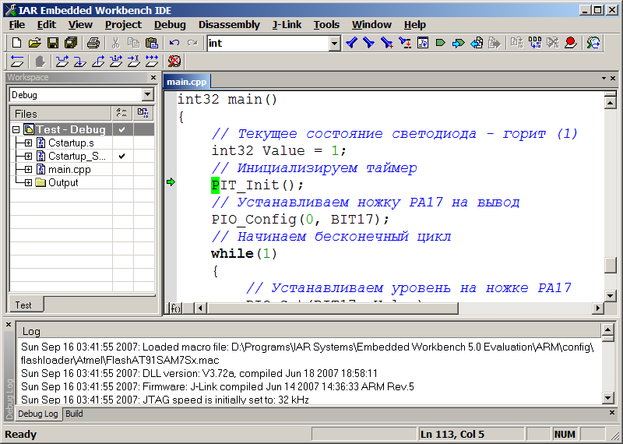Expand the Output folder node

[28, 183]
